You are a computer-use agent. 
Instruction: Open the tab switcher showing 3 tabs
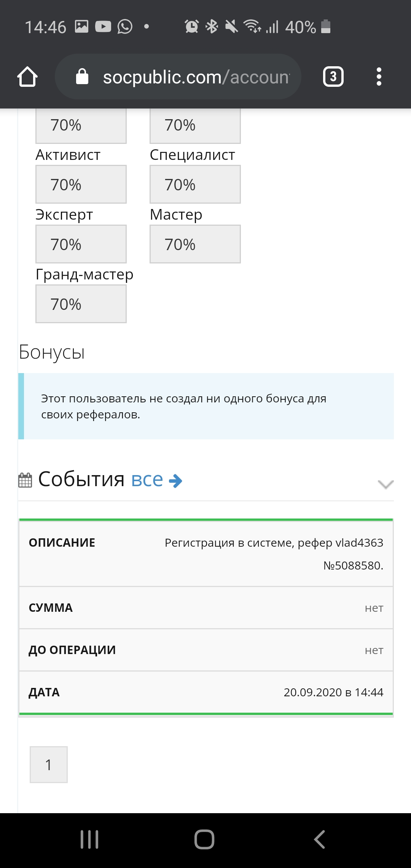333,77
